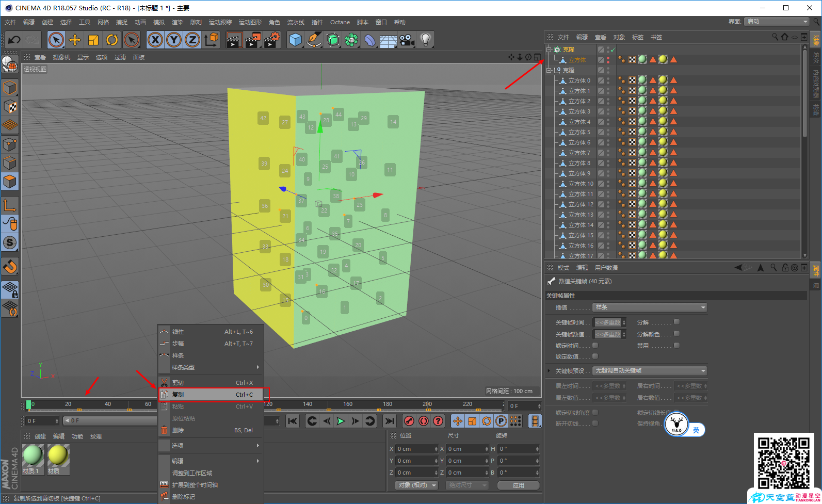822x504 pixels.
Task: Choose Delete in the context menu
Action: 211,430
